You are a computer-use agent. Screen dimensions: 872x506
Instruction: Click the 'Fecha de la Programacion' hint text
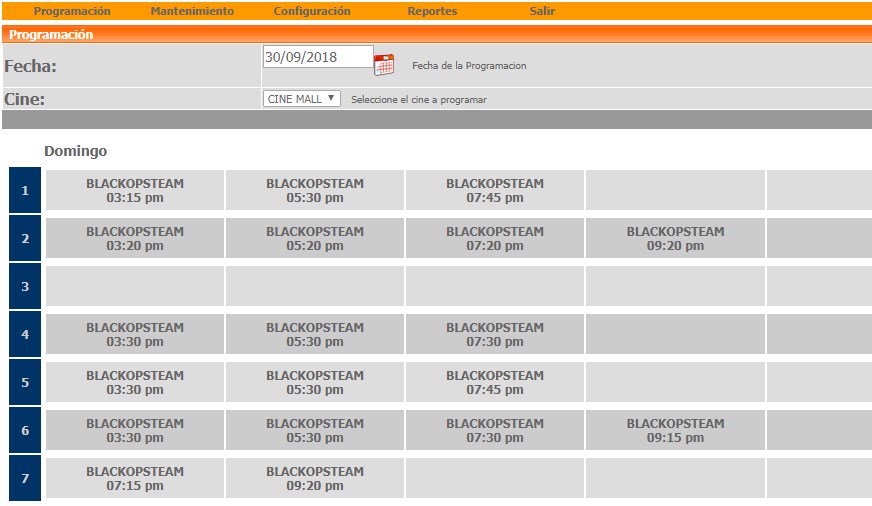[x=469, y=66]
